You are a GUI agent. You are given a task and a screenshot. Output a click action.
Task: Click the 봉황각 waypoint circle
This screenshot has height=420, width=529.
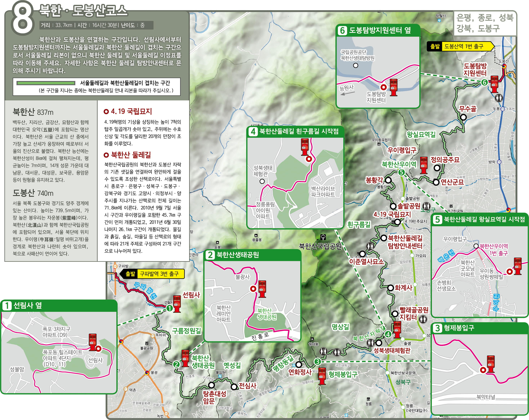(388, 180)
